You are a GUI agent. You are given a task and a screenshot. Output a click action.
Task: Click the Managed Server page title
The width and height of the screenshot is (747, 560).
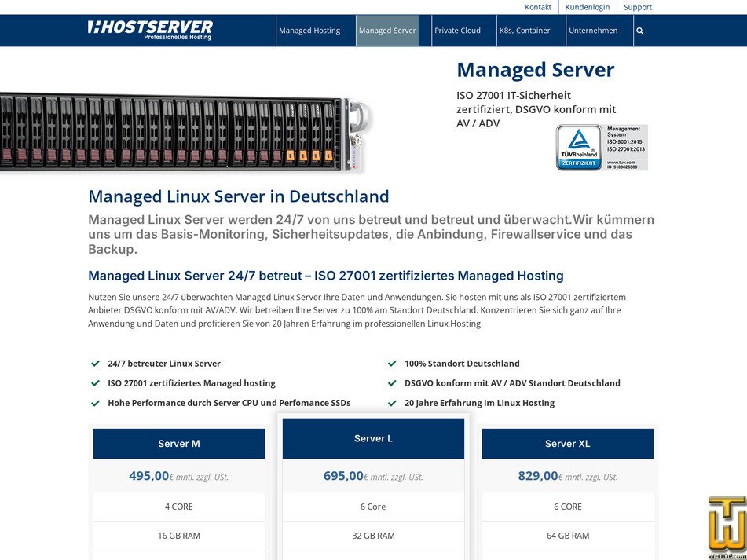[536, 70]
